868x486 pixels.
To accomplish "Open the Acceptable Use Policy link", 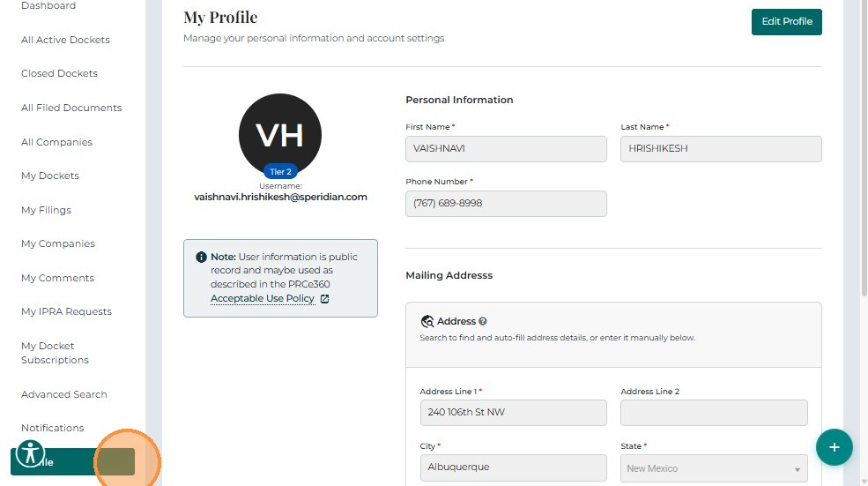I will tap(262, 299).
